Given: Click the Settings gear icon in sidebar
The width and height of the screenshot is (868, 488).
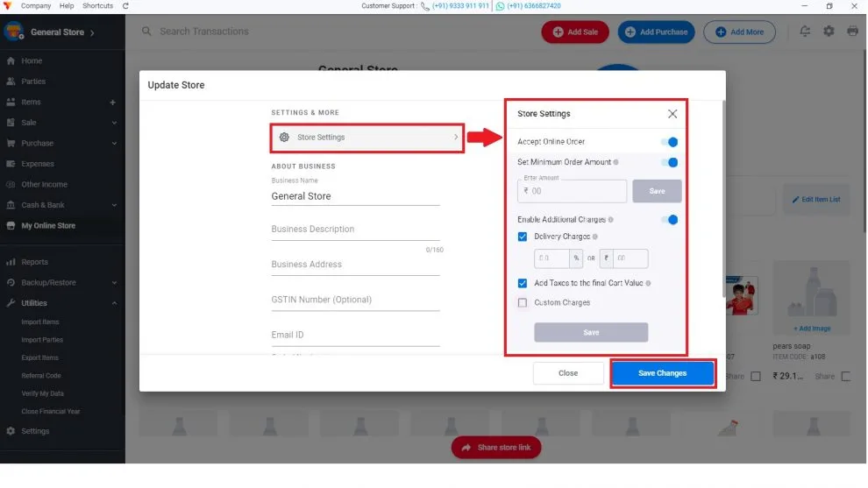Looking at the screenshot, I should (11, 431).
